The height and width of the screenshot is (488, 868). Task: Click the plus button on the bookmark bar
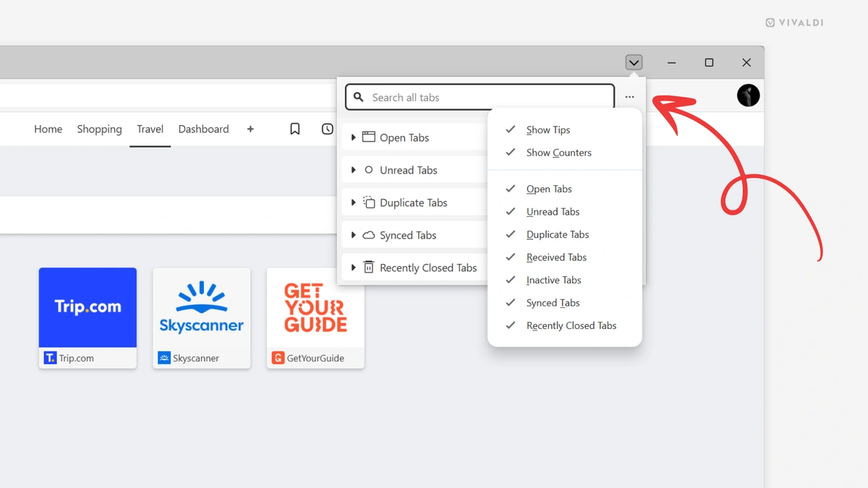tap(250, 129)
